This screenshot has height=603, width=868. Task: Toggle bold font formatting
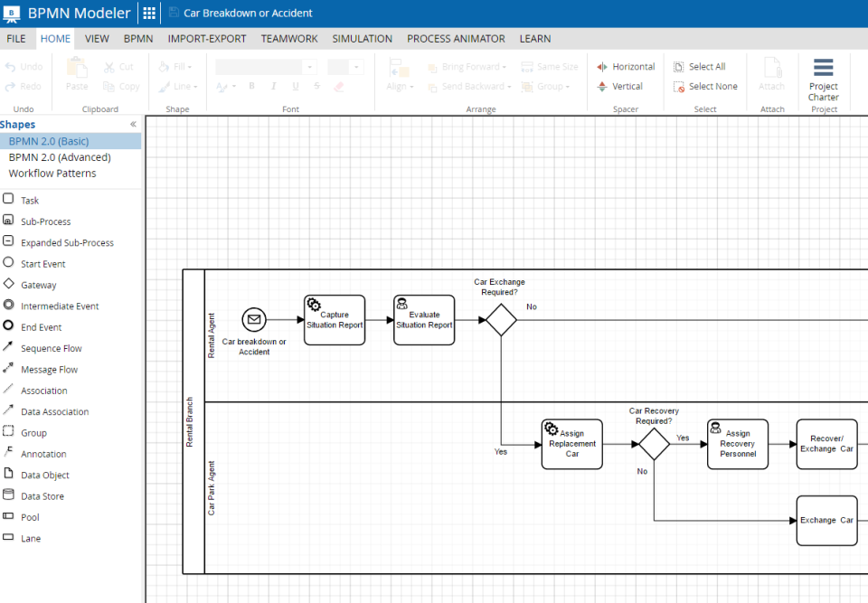click(252, 86)
